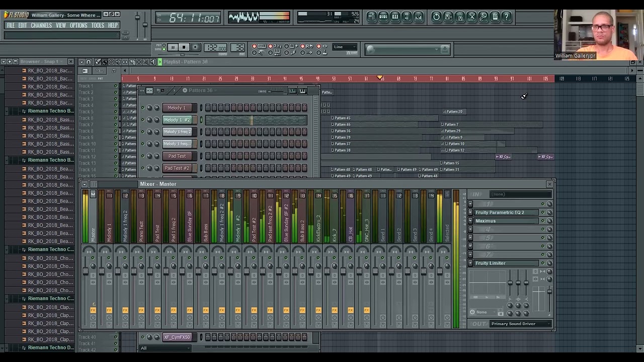Click the XF_CymFX50 channel button
The width and height of the screenshot is (644, 362).
pyautogui.click(x=177, y=337)
